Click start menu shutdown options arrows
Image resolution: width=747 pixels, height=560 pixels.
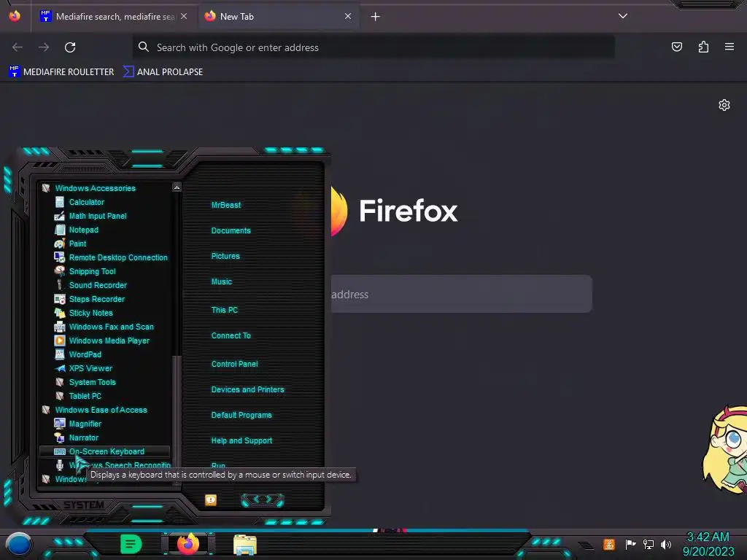click(x=263, y=499)
